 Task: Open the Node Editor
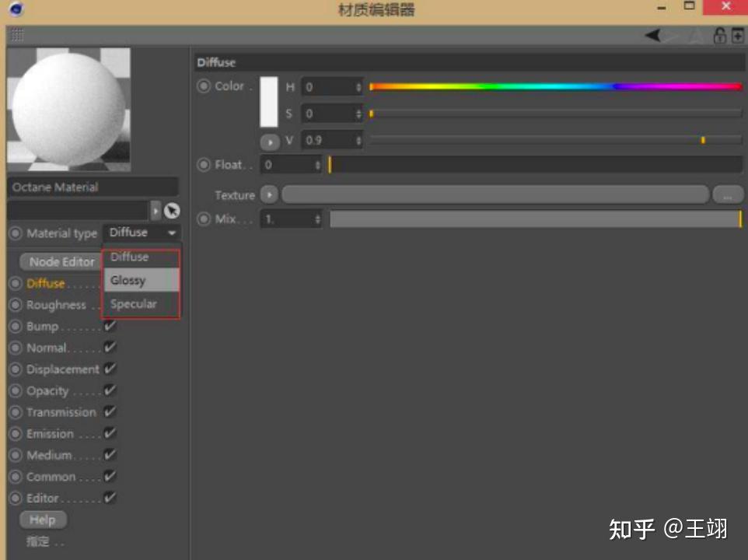click(59, 261)
